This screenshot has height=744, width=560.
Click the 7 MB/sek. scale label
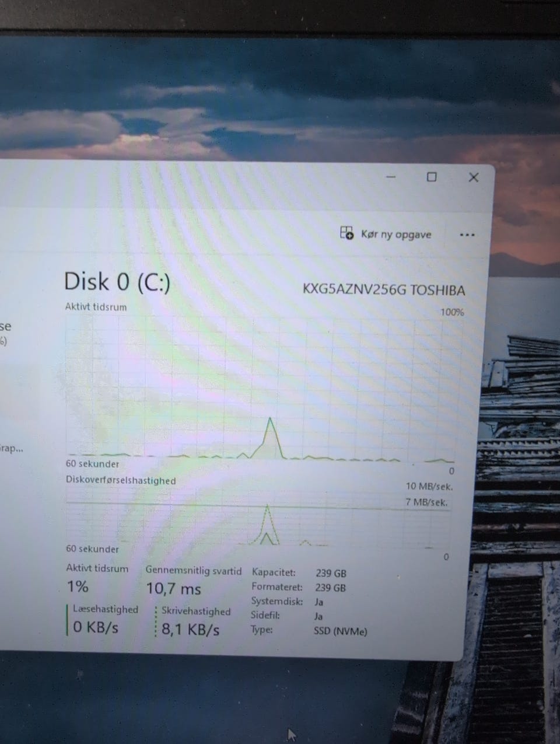(426, 502)
